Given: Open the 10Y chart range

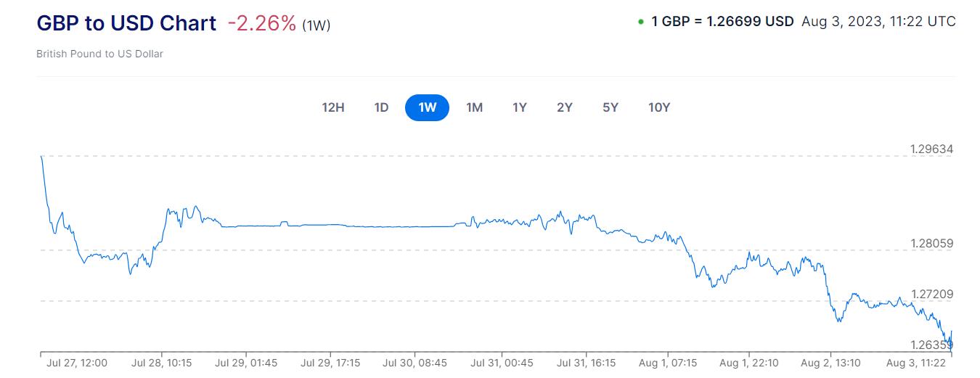Looking at the screenshot, I should [659, 107].
